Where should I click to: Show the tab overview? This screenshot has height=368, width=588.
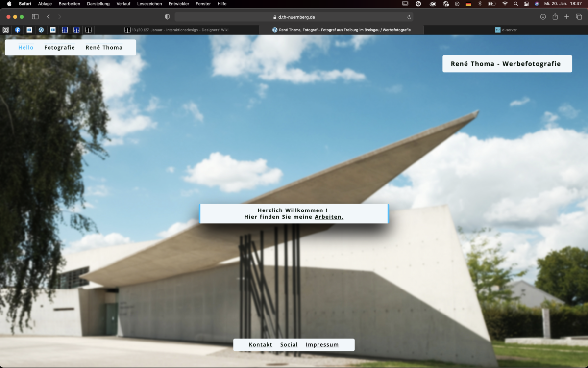579,17
